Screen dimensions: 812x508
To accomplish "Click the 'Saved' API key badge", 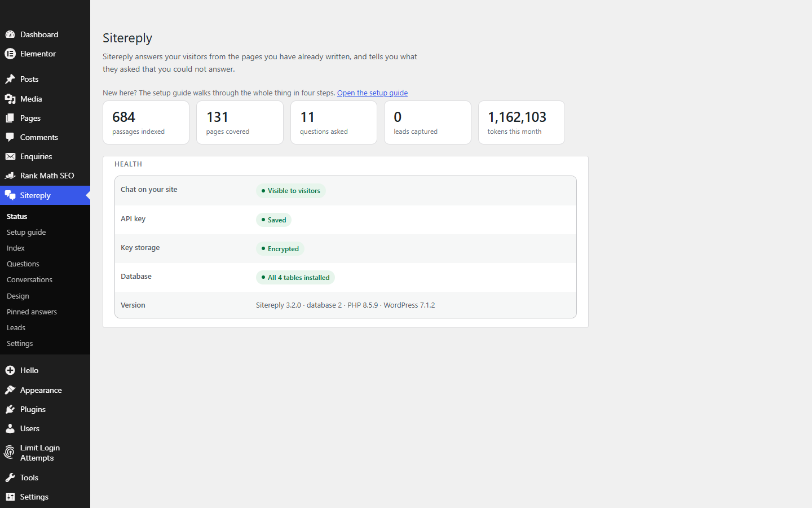I will (x=273, y=220).
